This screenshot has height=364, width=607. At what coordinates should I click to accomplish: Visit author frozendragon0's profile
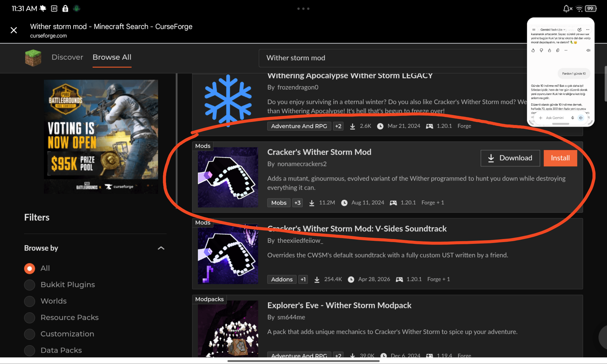[298, 87]
